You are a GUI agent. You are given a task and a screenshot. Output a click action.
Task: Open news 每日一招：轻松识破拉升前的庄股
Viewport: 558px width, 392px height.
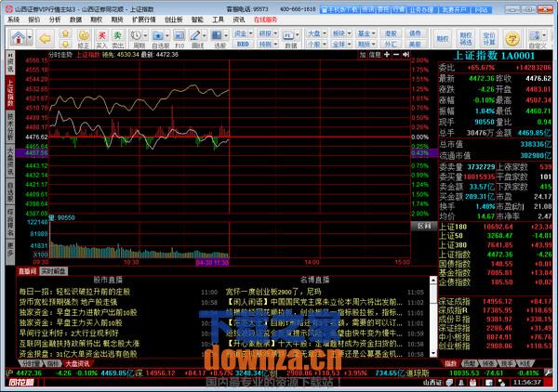(74, 292)
